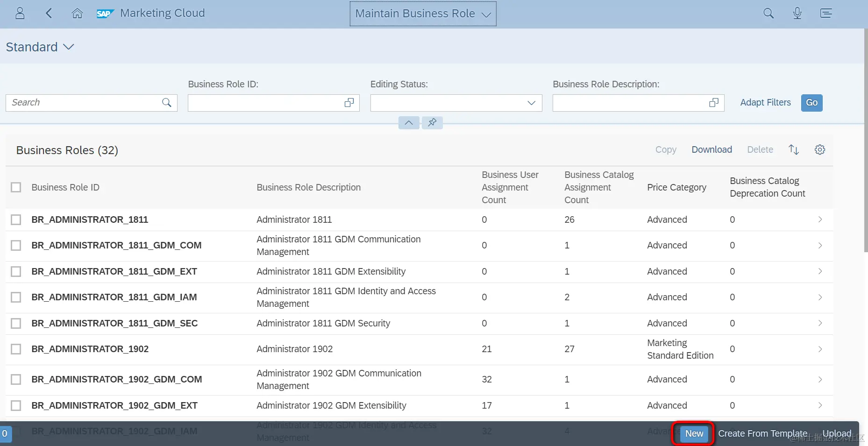Activate the microphone voice input icon

[x=797, y=13]
